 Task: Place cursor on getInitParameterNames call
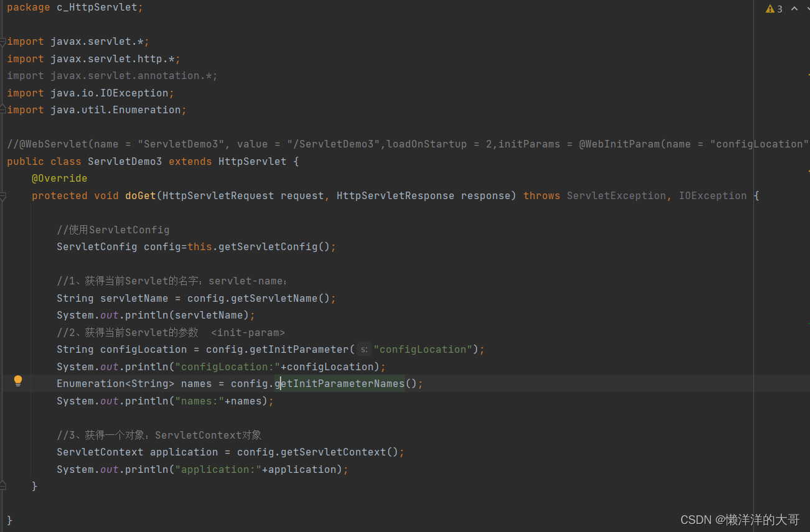339,383
